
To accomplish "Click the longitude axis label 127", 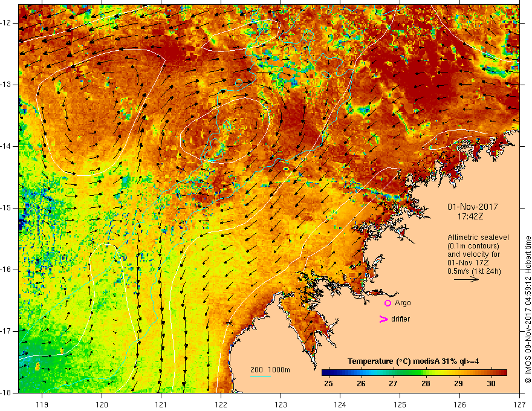I will pos(519,404).
